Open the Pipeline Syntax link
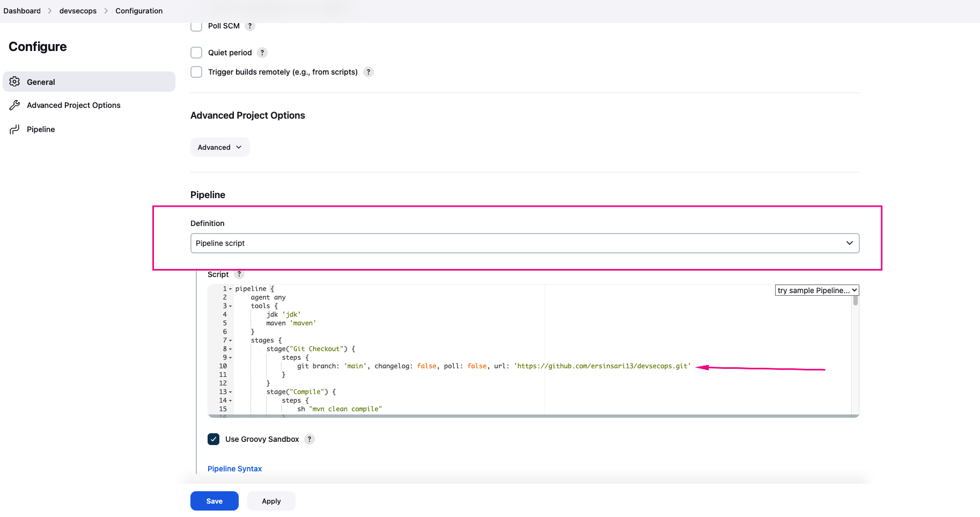 (234, 469)
